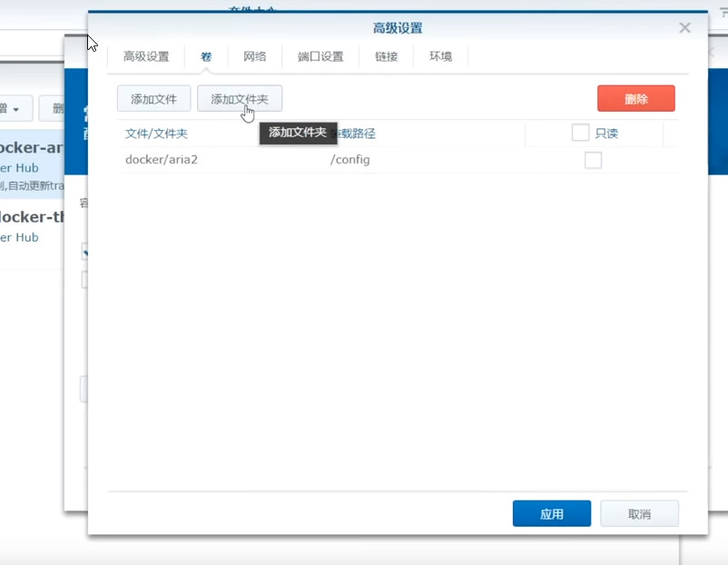Apply settings with the 应用 button
This screenshot has height=565, width=728.
click(551, 513)
